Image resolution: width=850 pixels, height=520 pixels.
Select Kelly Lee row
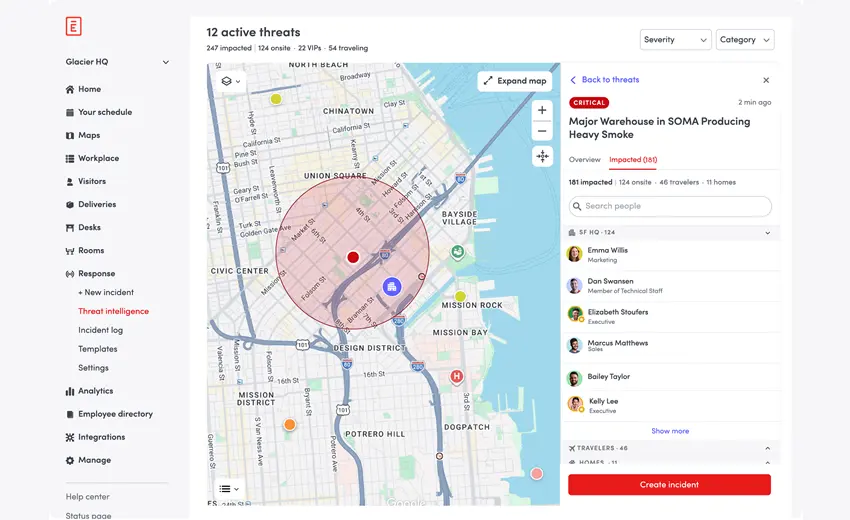(672, 405)
